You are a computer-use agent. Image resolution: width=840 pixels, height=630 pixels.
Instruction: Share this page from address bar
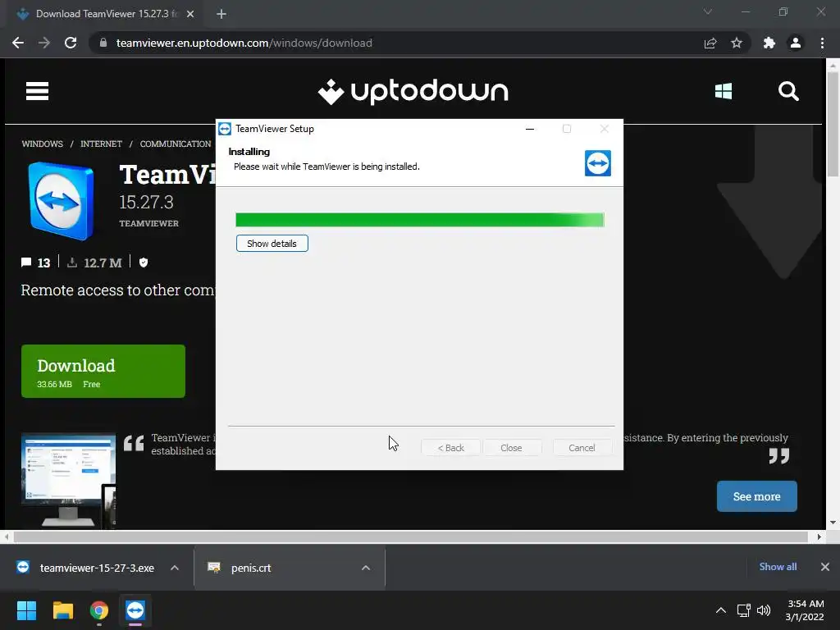pyautogui.click(x=710, y=43)
